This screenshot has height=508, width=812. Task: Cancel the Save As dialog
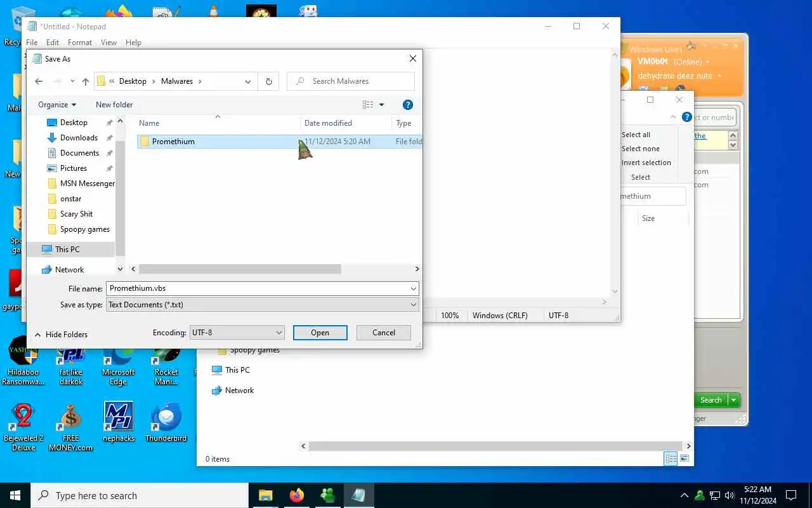[384, 332]
